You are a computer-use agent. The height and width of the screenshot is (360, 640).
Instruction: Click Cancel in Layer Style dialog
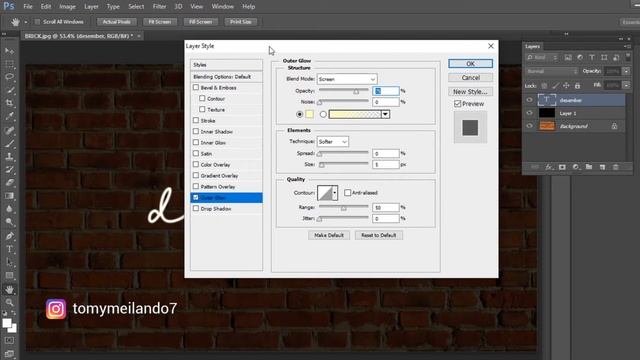point(470,78)
